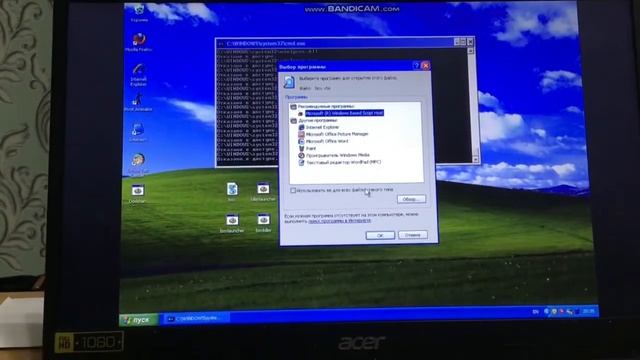Open the пуск Start menu
The height and width of the screenshot is (360, 640).
tap(139, 320)
